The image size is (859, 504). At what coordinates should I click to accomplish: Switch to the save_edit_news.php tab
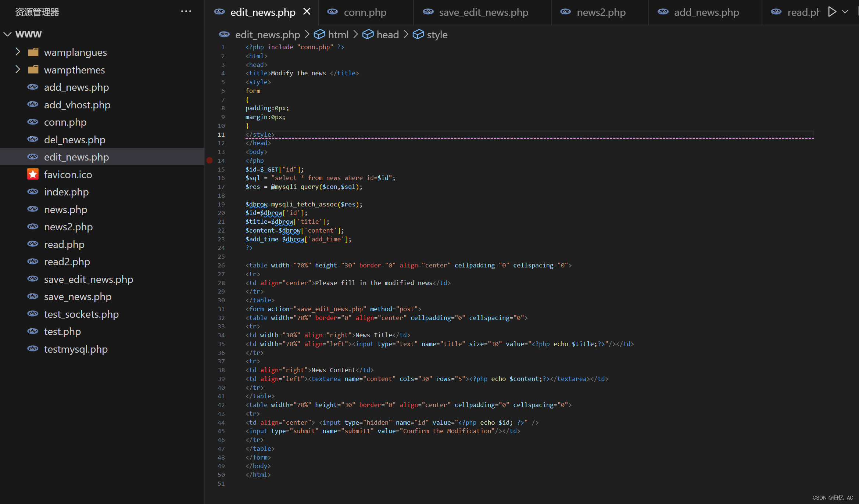tap(483, 12)
